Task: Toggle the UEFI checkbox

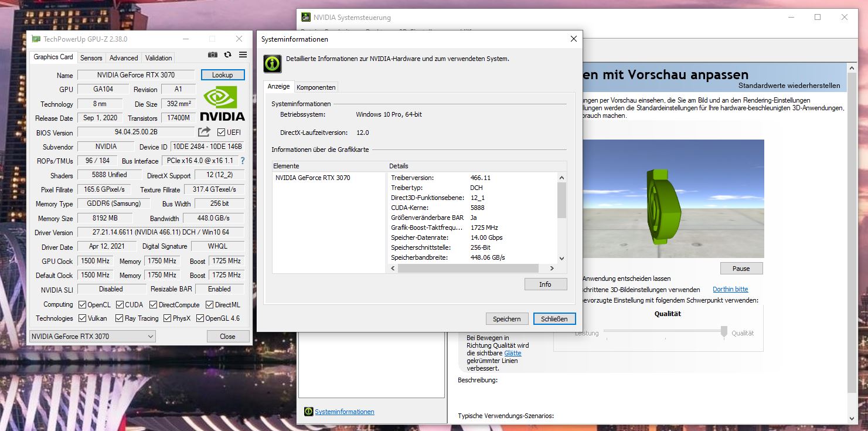Action: 221,132
